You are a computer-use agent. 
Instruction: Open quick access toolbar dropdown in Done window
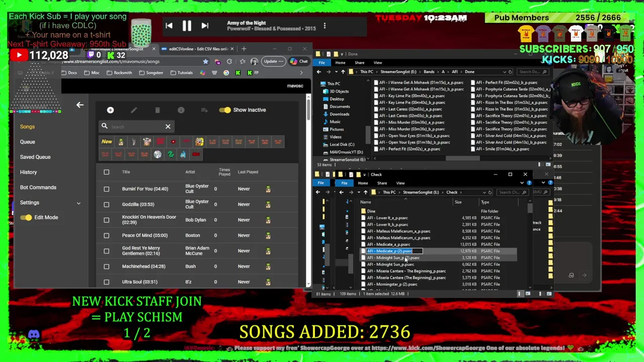click(x=342, y=54)
